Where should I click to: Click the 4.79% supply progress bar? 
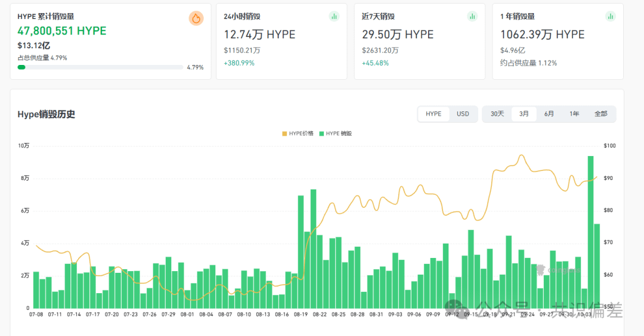point(100,67)
